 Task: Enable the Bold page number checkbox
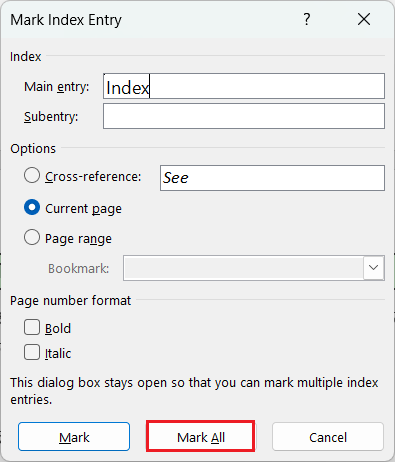coord(32,327)
